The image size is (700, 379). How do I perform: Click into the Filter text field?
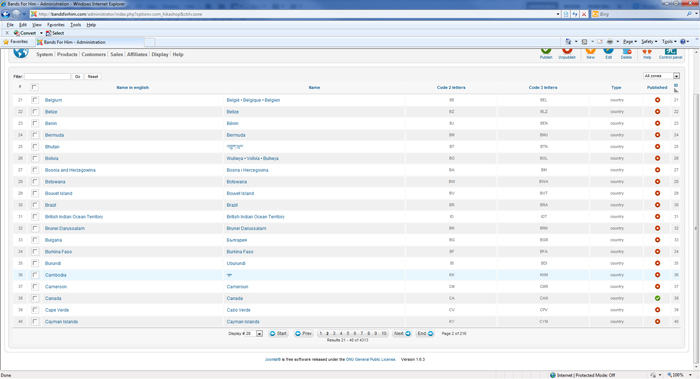(47, 76)
